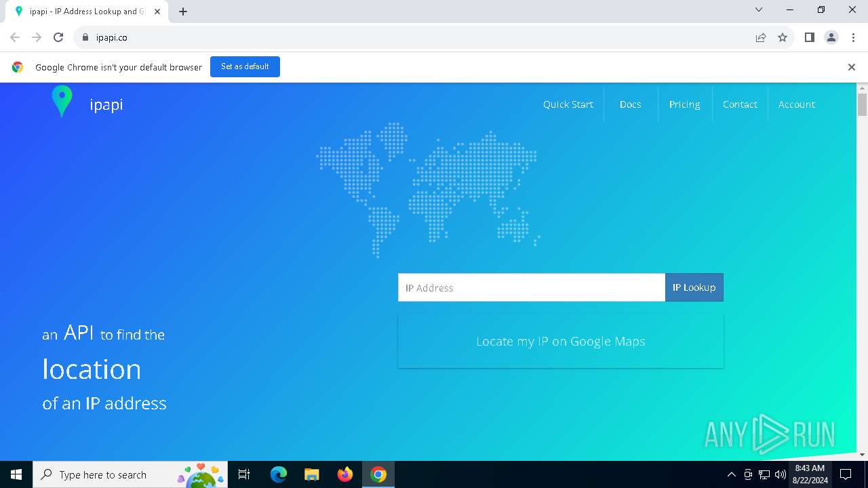View site information lock icon
This screenshot has width=868, height=488.
(x=85, y=38)
